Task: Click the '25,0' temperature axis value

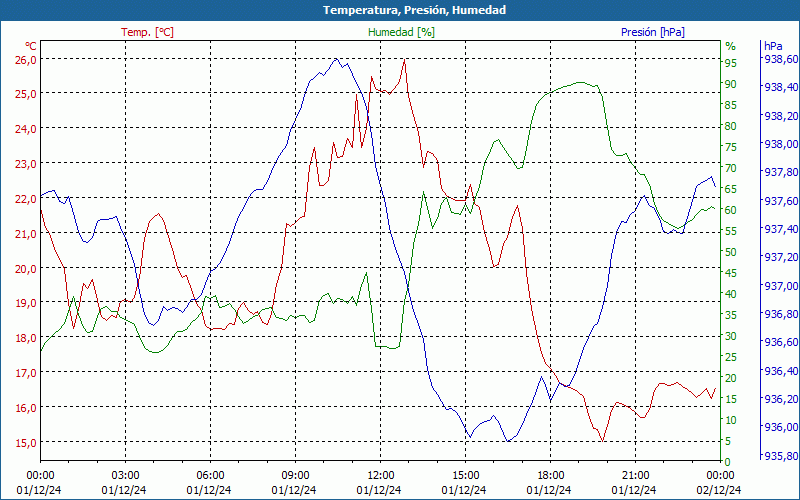Action: click(26, 94)
